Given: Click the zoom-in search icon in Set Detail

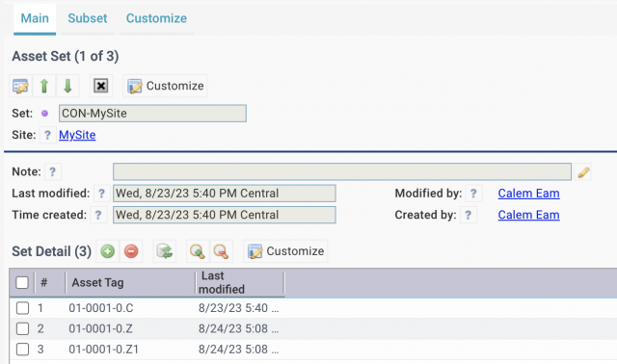Looking at the screenshot, I should click(197, 251).
